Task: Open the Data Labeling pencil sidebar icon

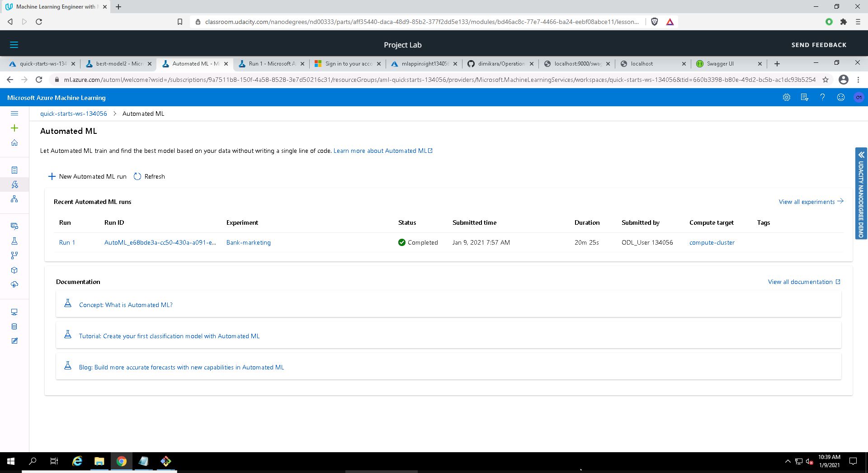Action: click(x=14, y=341)
